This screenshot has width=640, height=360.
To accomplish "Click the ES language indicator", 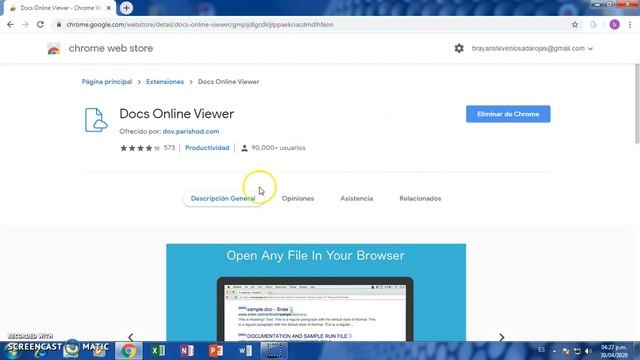I will [541, 350].
